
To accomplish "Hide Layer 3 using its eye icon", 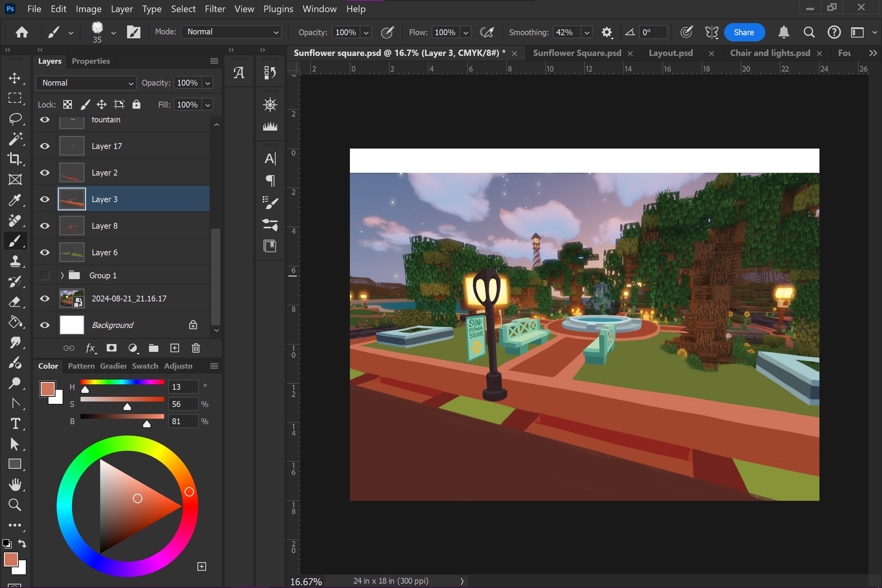I will tap(45, 199).
